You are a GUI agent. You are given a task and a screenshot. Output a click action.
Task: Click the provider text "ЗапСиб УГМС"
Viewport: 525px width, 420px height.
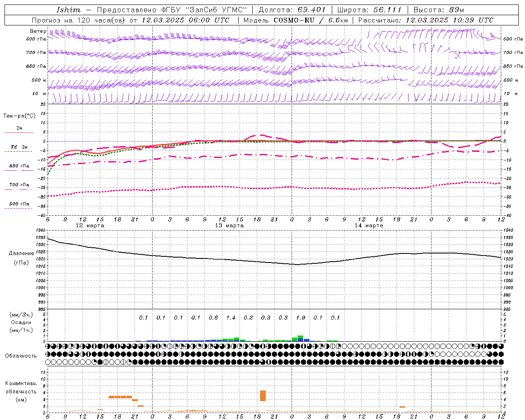tap(215, 10)
